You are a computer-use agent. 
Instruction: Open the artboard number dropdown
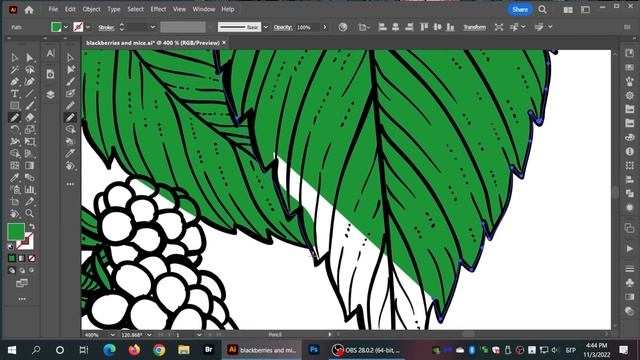click(199, 335)
